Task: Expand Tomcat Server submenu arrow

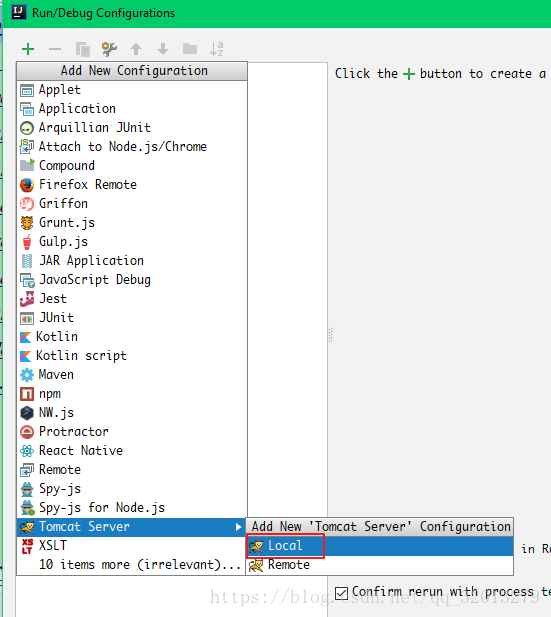Action: (238, 527)
